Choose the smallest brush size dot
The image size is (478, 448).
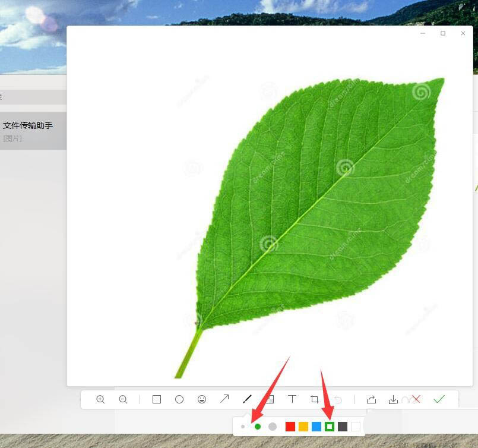243,427
